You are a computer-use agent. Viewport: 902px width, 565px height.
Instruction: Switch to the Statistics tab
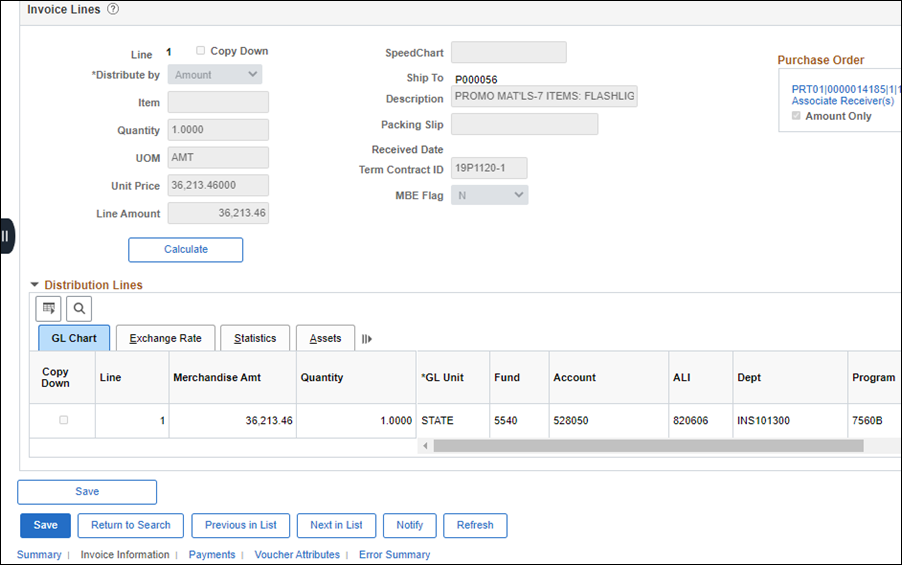(255, 338)
